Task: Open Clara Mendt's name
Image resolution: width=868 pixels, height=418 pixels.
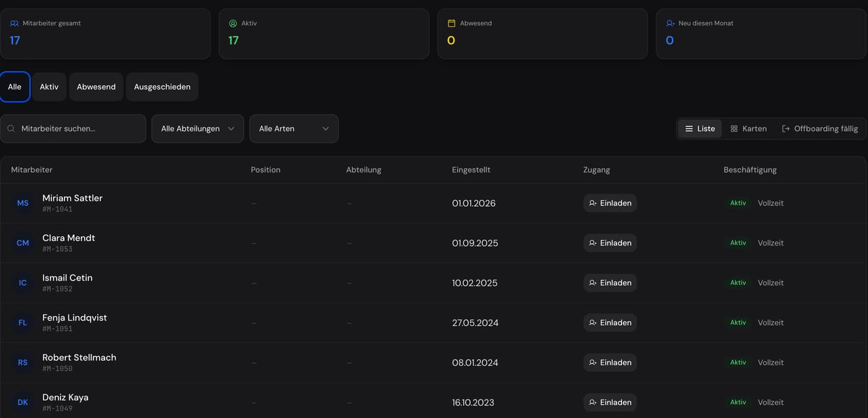Action: coord(68,238)
